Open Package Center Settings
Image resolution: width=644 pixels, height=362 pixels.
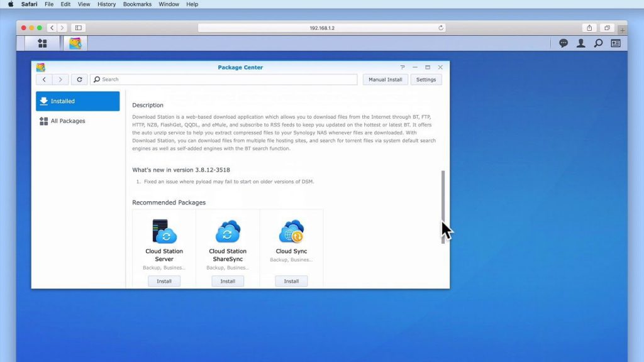(426, 80)
